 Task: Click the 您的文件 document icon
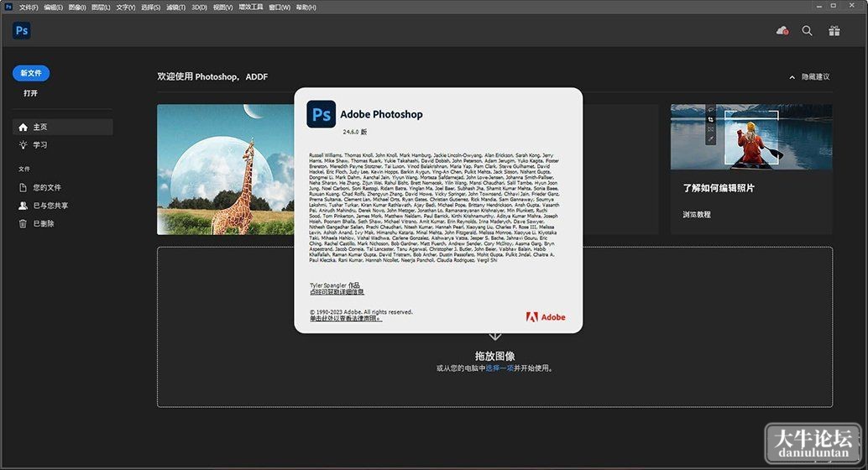(x=23, y=188)
